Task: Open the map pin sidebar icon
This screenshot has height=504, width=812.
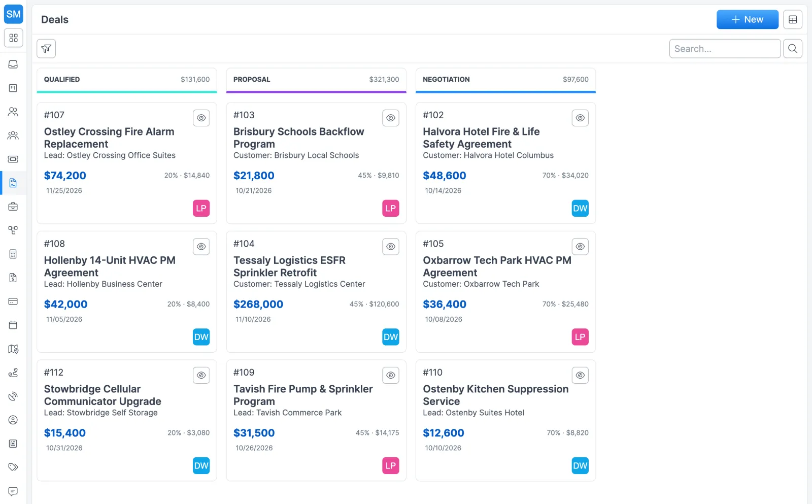Action: (13, 349)
